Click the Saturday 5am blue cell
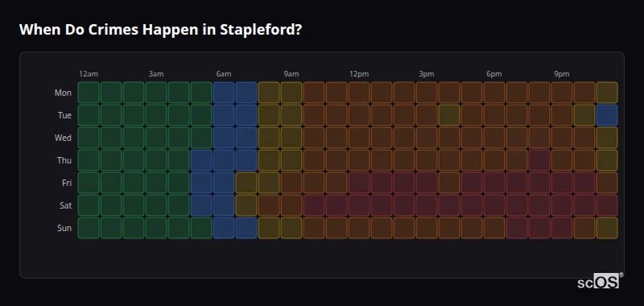 pyautogui.click(x=201, y=205)
